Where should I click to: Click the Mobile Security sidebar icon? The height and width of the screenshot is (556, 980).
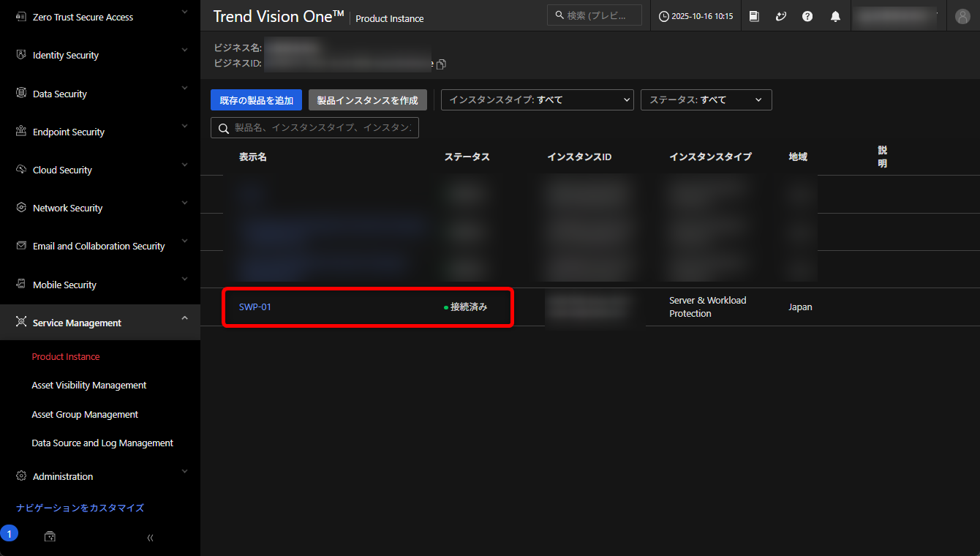(x=21, y=284)
